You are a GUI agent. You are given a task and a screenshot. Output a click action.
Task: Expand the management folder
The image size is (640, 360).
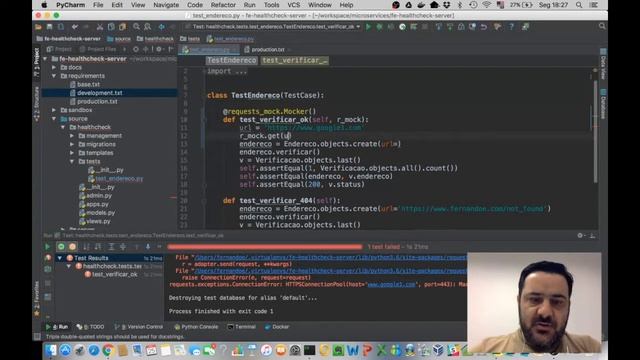[72, 136]
